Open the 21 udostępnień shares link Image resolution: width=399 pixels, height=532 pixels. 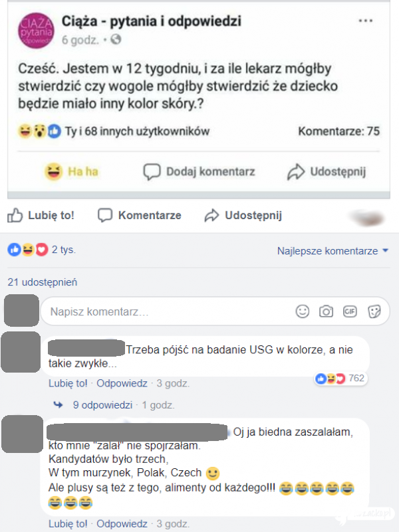pos(43,282)
